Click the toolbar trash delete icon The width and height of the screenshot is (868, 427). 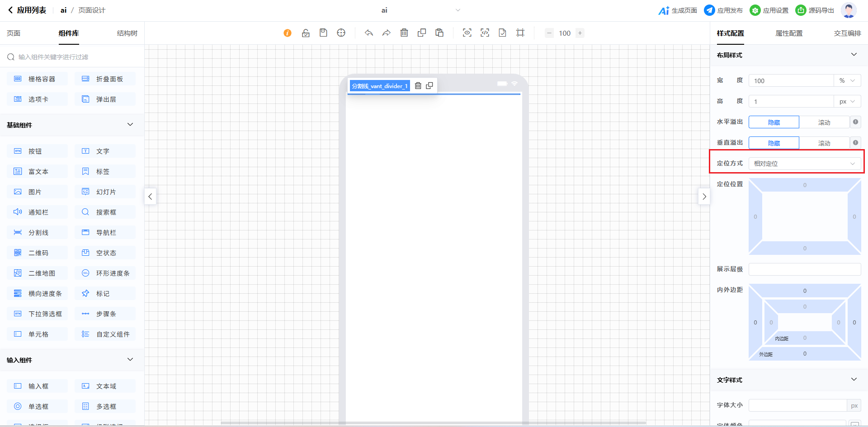[404, 33]
